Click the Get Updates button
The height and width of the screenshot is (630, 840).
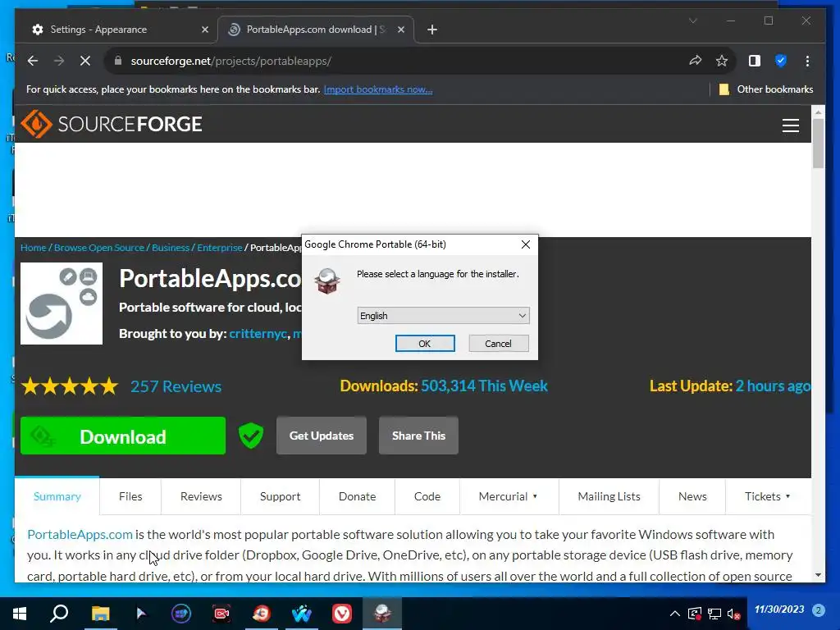pos(322,436)
